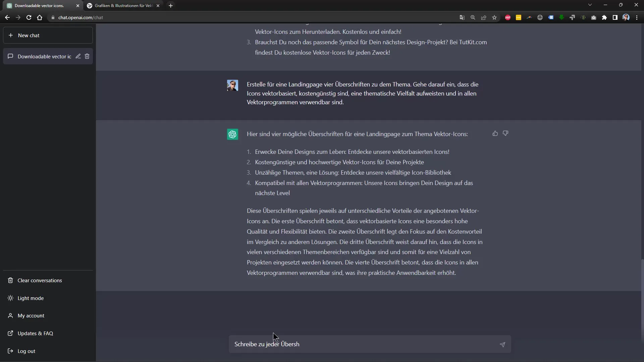Click the My account menu item
This screenshot has width=644, height=362.
(x=31, y=316)
